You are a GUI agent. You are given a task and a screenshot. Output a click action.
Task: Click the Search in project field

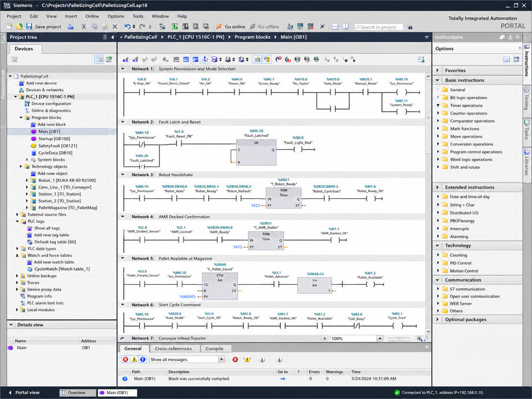[x=378, y=27]
